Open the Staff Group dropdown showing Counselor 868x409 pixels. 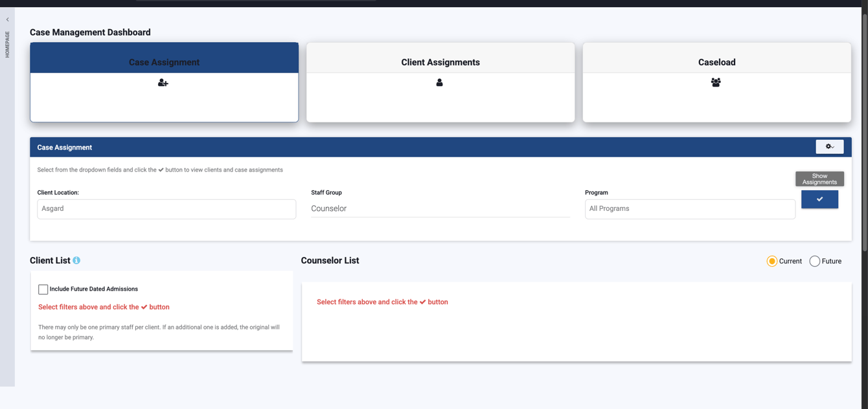(x=440, y=208)
